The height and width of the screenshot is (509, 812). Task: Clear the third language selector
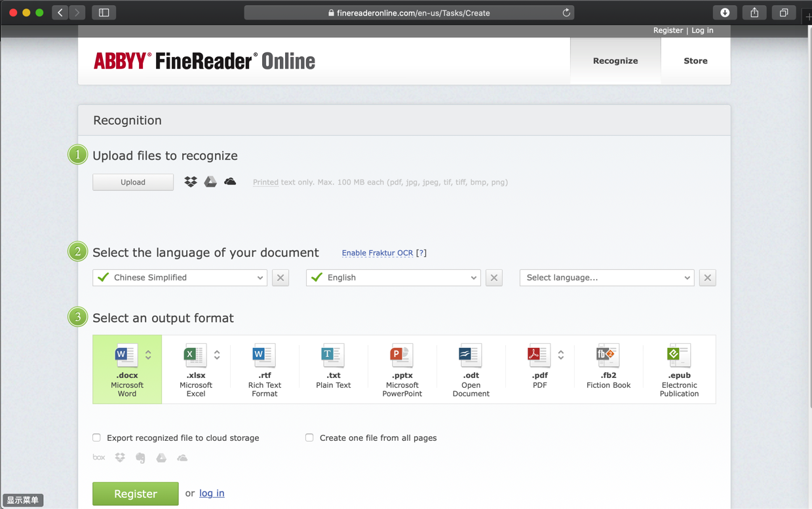pos(708,278)
